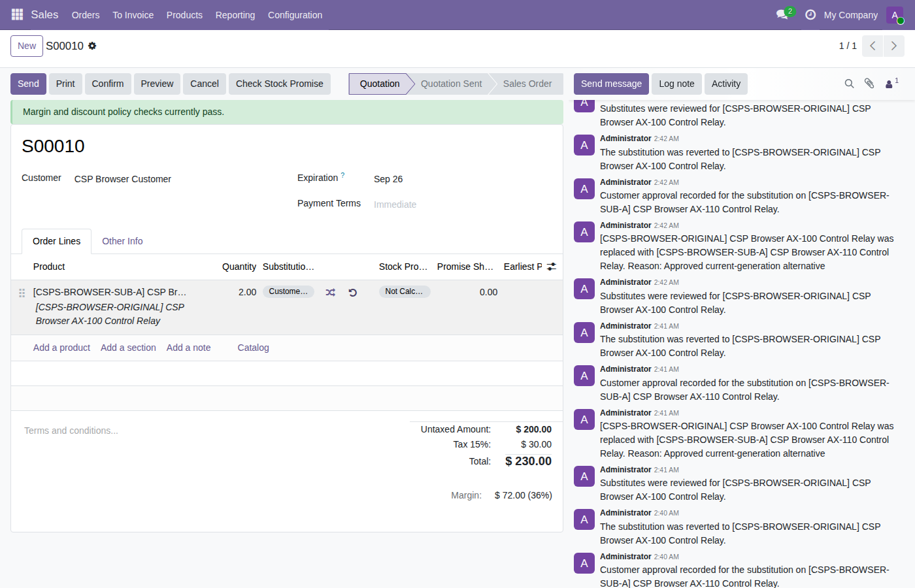915x588 pixels.
Task: Click Add a section link
Action: [x=128, y=348]
